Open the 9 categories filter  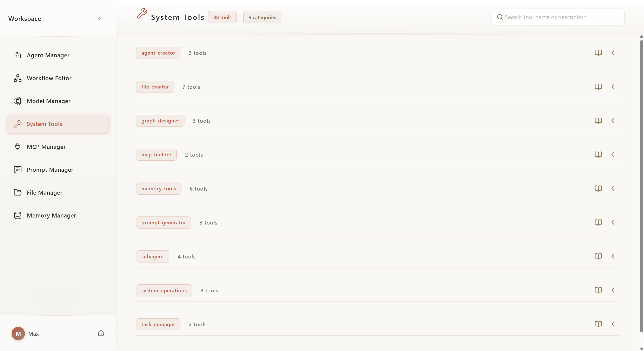click(262, 17)
